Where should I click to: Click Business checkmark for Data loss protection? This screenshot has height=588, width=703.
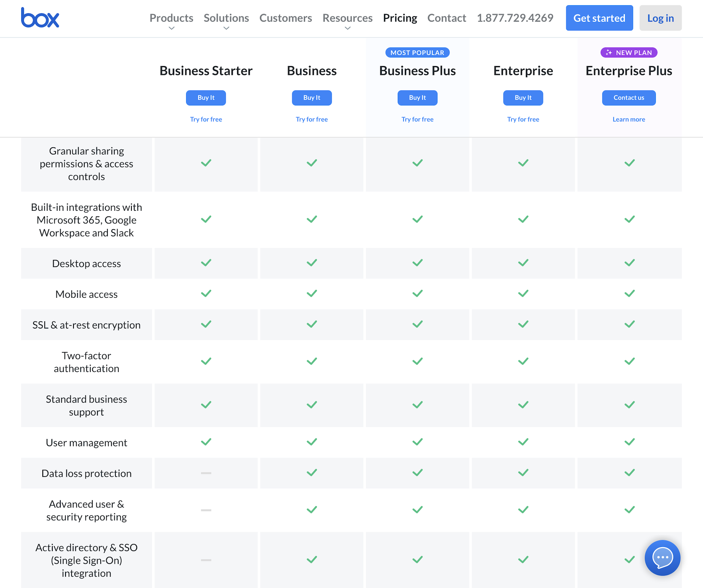pyautogui.click(x=312, y=473)
